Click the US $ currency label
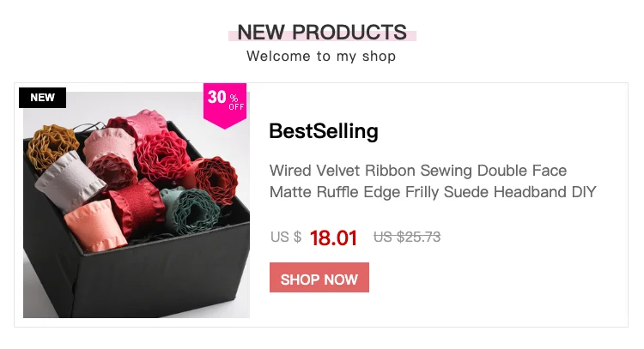 [x=286, y=237]
